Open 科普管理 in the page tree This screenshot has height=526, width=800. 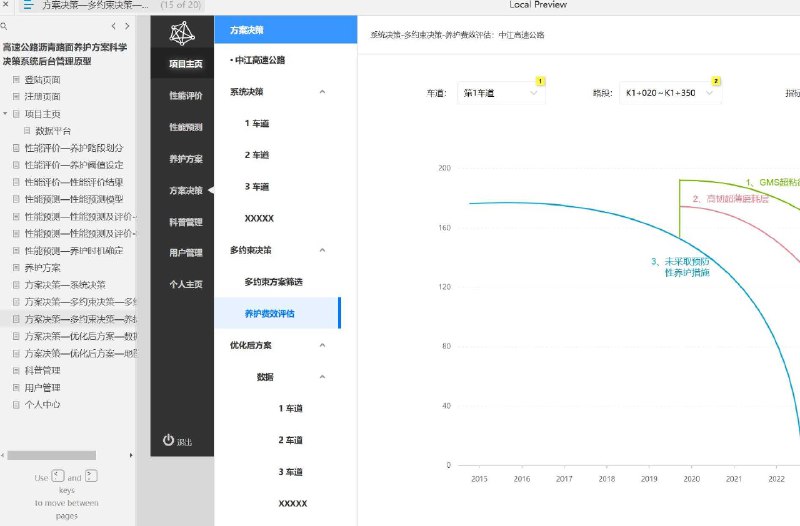pyautogui.click(x=42, y=370)
